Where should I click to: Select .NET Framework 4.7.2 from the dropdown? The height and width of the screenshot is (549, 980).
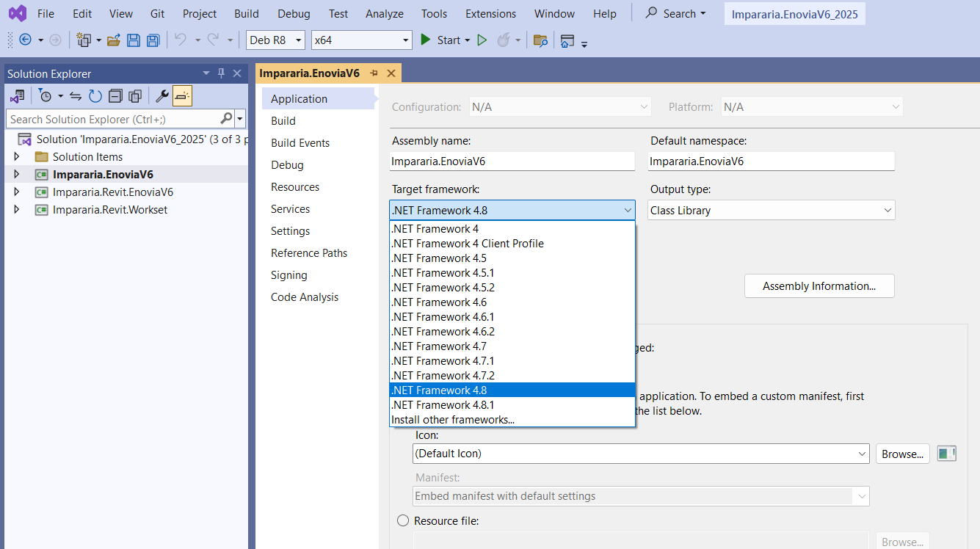click(443, 375)
